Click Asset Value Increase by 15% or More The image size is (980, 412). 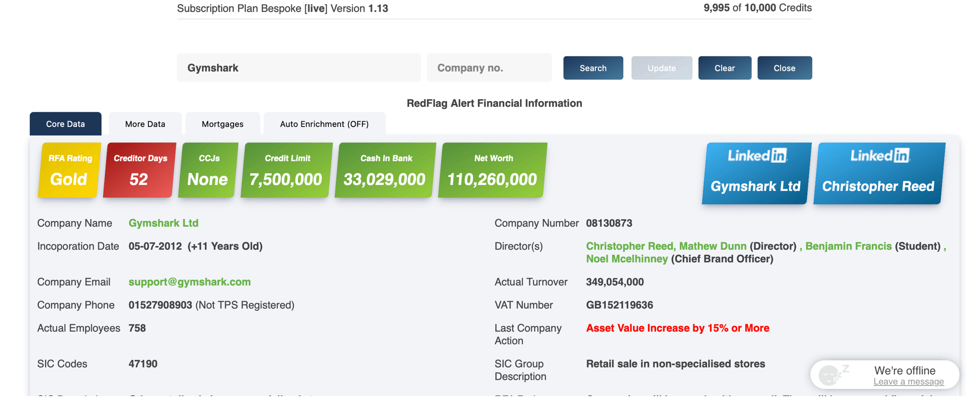[678, 328]
